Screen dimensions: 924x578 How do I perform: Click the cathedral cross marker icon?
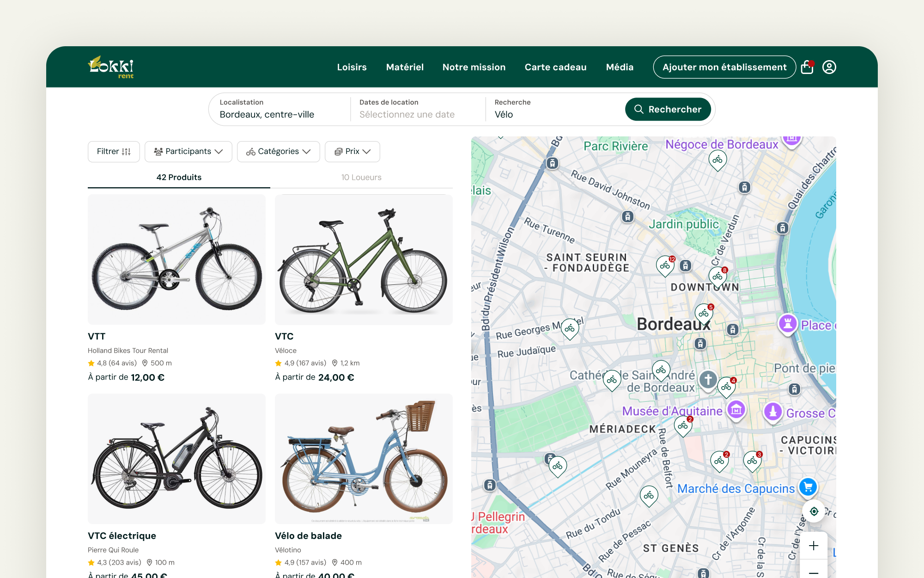click(708, 380)
